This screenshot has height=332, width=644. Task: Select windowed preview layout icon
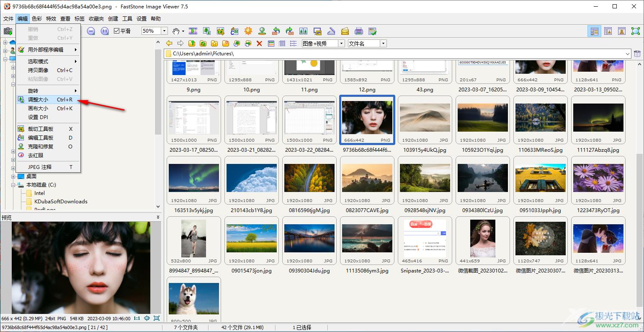coord(608,31)
